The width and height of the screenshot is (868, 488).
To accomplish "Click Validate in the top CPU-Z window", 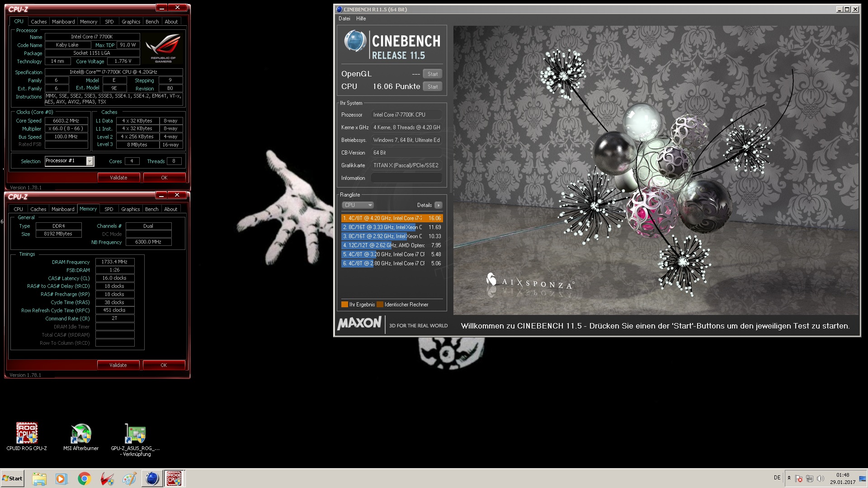I will (x=118, y=178).
